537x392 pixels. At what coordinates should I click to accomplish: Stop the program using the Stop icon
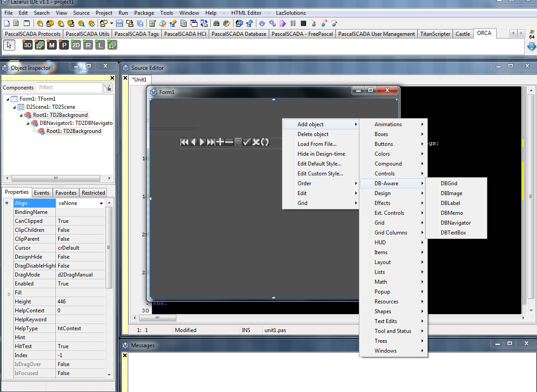pyautogui.click(x=303, y=23)
